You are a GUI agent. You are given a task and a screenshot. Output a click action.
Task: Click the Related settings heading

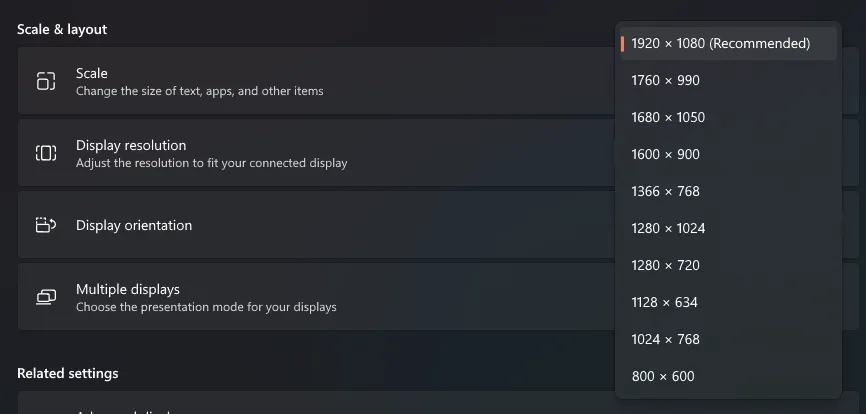(x=67, y=373)
